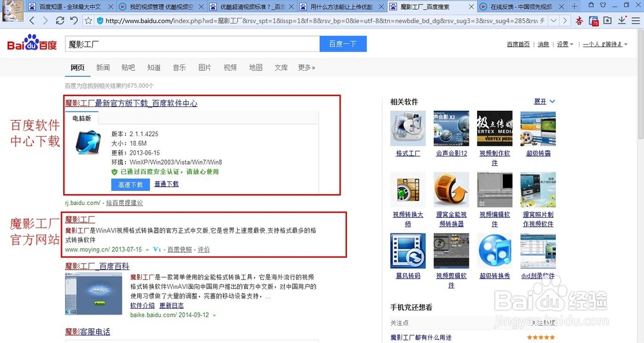Open a new tab with the plus button
The width and height of the screenshot is (644, 343).
coord(574,6)
